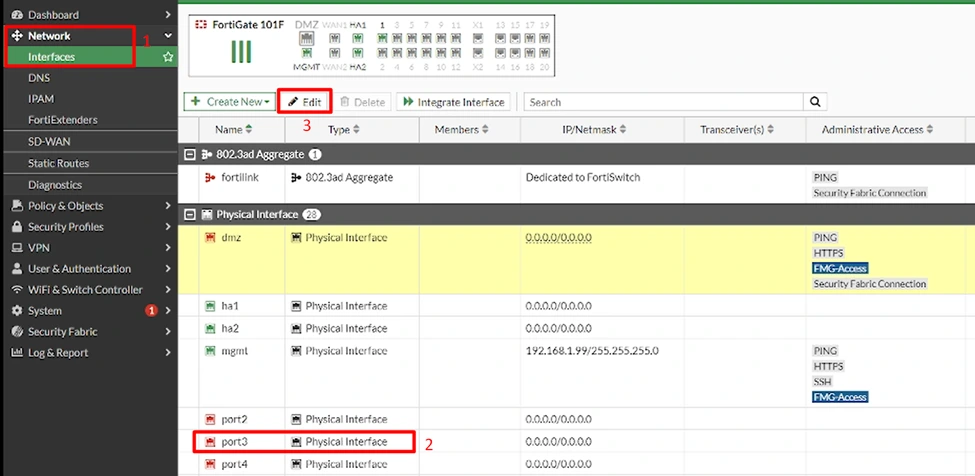Click port 4 icon on the faceplate
Image resolution: width=975 pixels, height=476 pixels.
397,53
